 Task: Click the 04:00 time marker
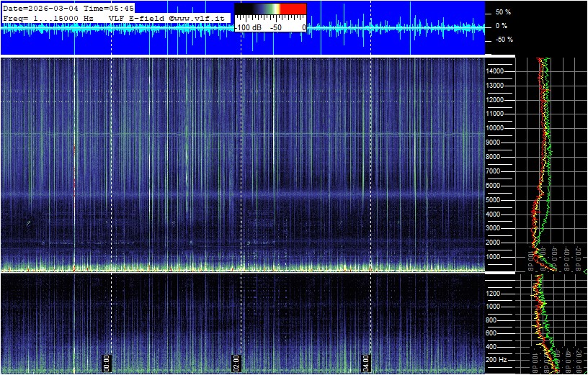(x=365, y=361)
